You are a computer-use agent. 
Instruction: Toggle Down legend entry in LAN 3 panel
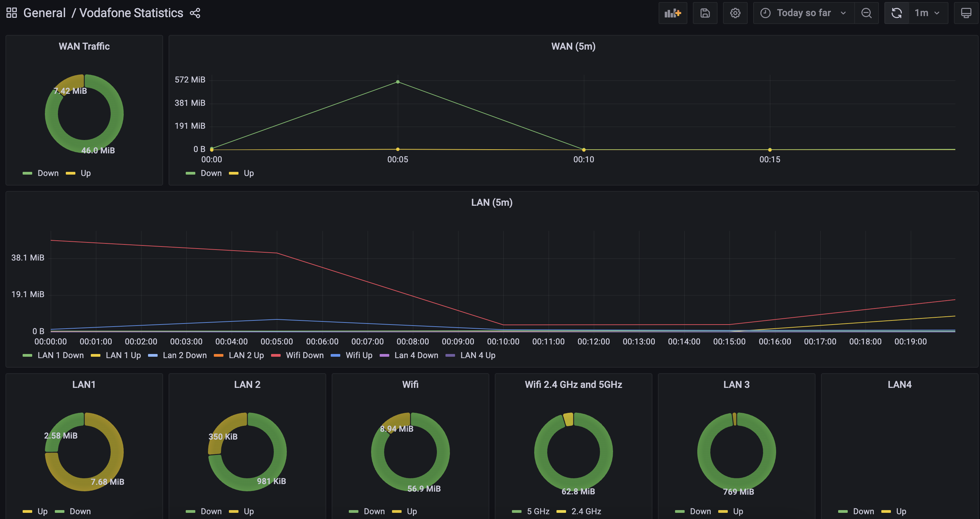[x=700, y=511]
